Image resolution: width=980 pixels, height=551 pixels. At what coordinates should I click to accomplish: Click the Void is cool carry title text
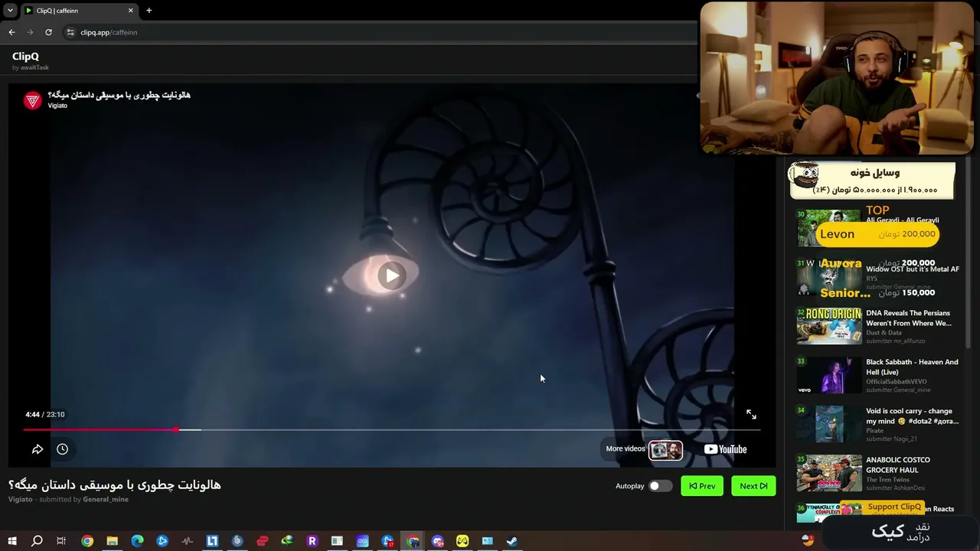(912, 416)
